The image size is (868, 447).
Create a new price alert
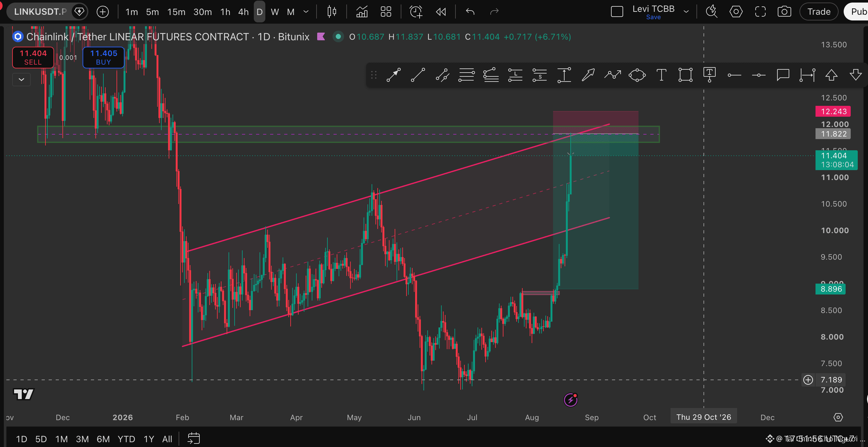point(416,12)
